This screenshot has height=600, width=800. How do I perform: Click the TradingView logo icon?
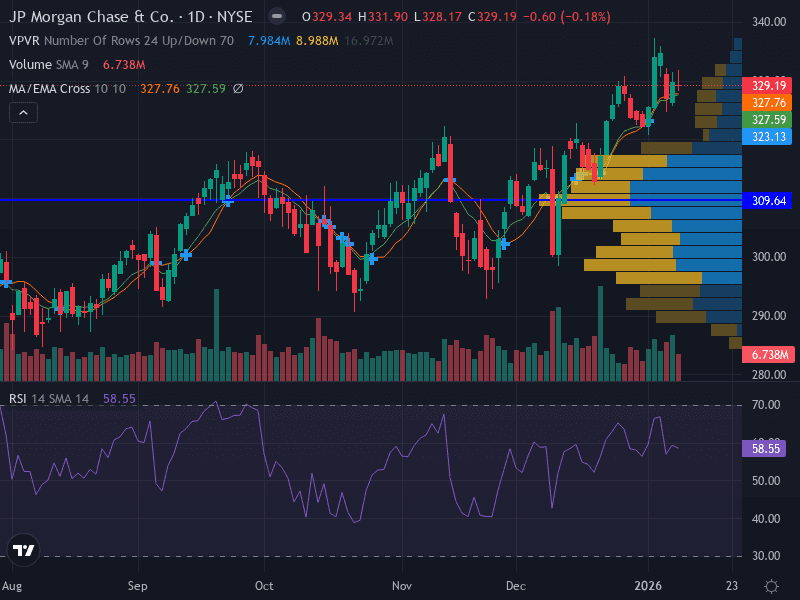pos(23,550)
